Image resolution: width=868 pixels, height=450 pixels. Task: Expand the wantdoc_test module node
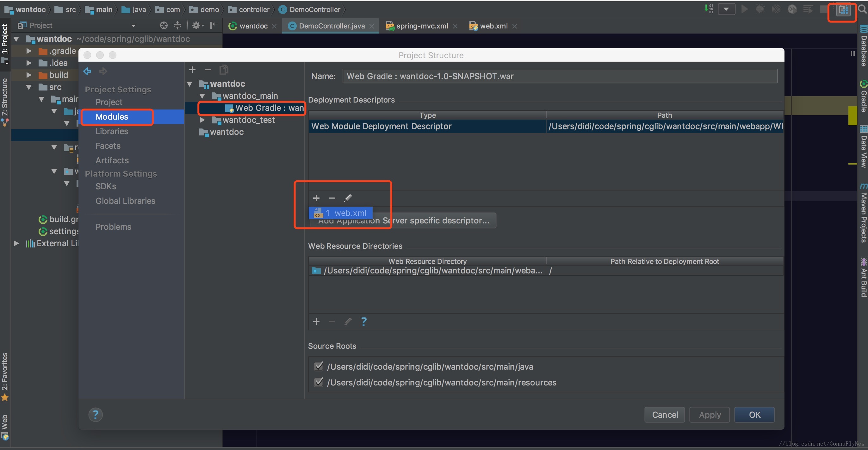click(x=202, y=120)
